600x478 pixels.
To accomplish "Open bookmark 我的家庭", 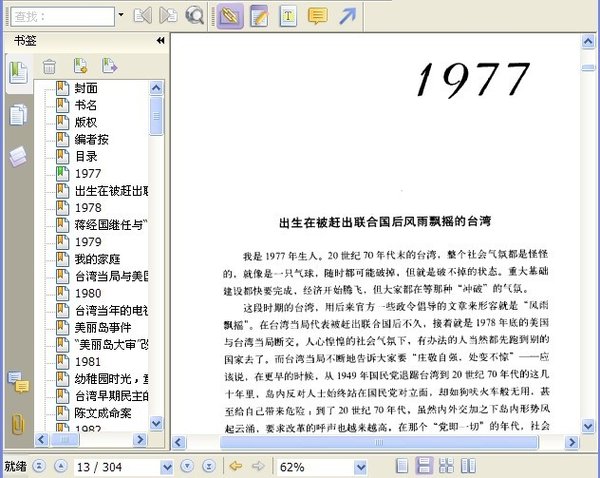I will [97, 259].
